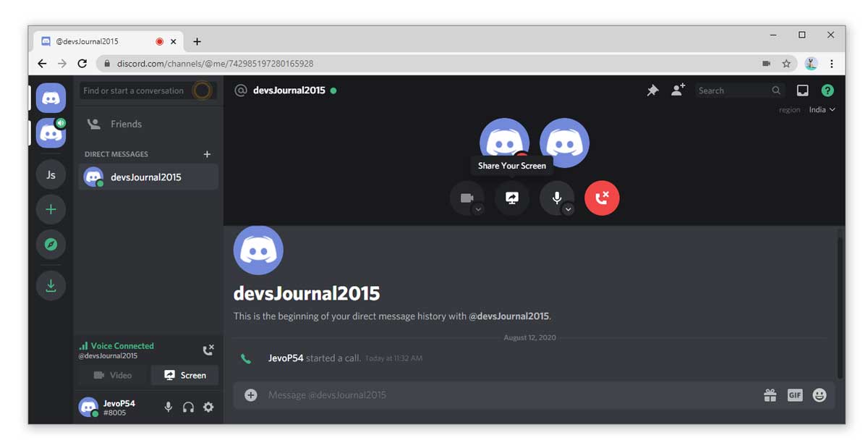Image resolution: width=868 pixels, height=443 pixels.
Task: Open User Settings gear
Action: [x=208, y=407]
